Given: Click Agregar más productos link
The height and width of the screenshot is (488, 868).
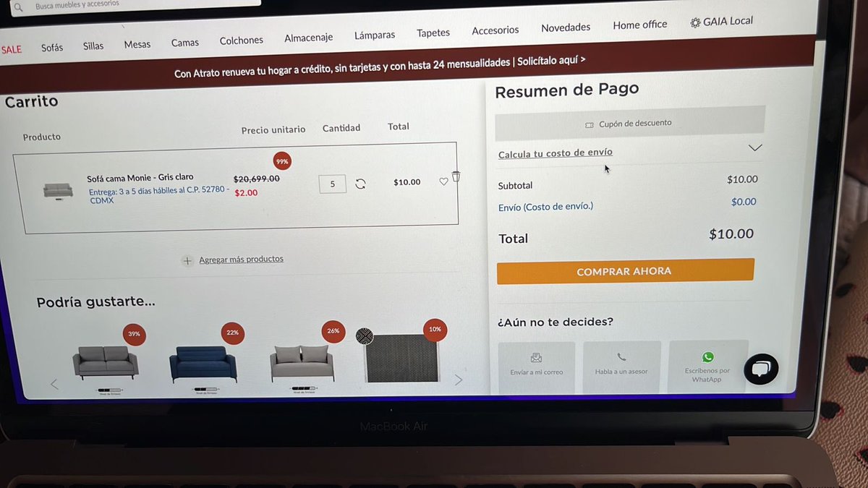Looking at the screenshot, I should [241, 259].
